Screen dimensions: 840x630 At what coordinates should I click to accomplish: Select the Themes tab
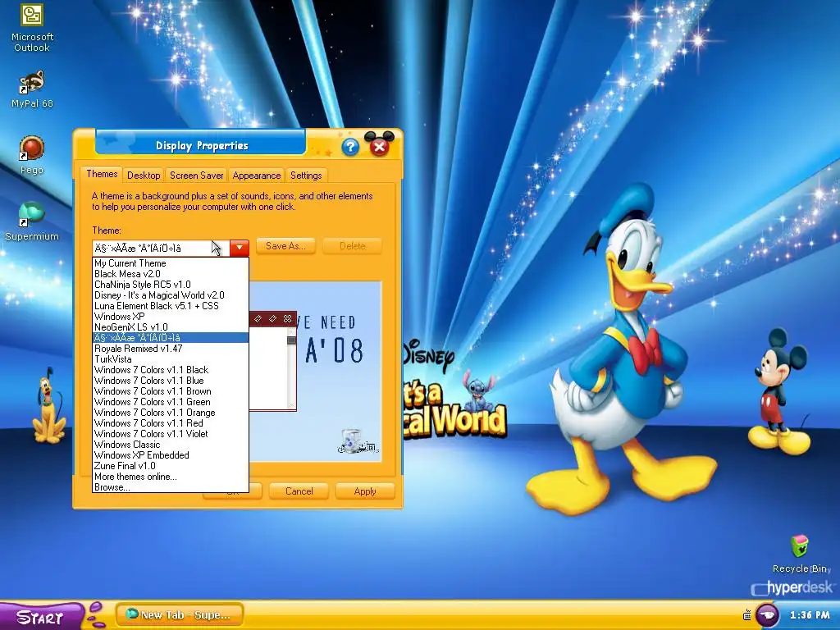(102, 174)
